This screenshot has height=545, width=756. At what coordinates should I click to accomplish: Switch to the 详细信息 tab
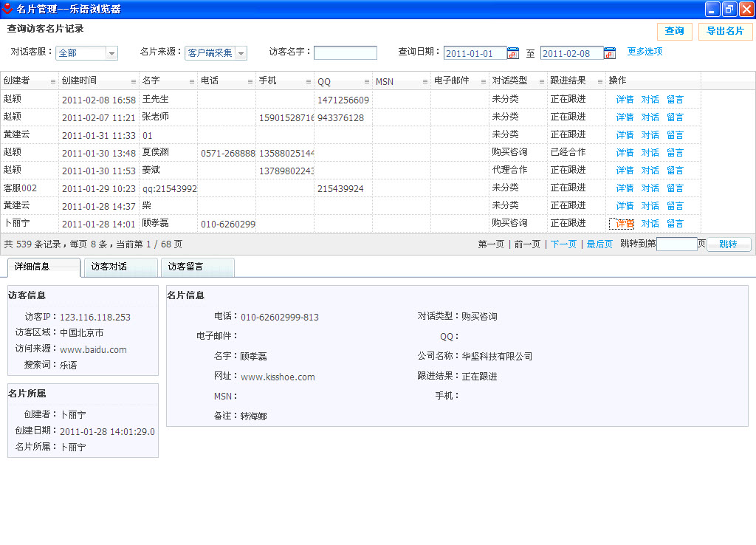point(44,267)
